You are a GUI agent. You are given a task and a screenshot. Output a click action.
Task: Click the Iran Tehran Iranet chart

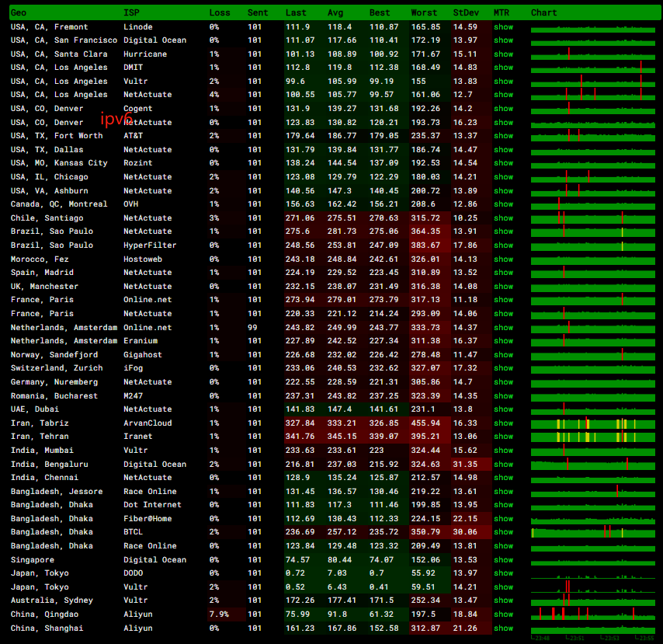tap(593, 437)
